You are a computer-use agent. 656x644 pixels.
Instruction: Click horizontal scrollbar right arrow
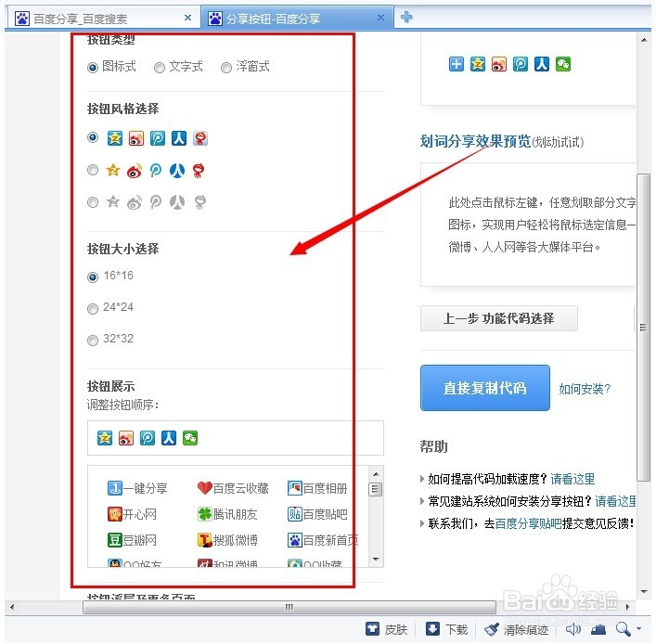point(627,607)
